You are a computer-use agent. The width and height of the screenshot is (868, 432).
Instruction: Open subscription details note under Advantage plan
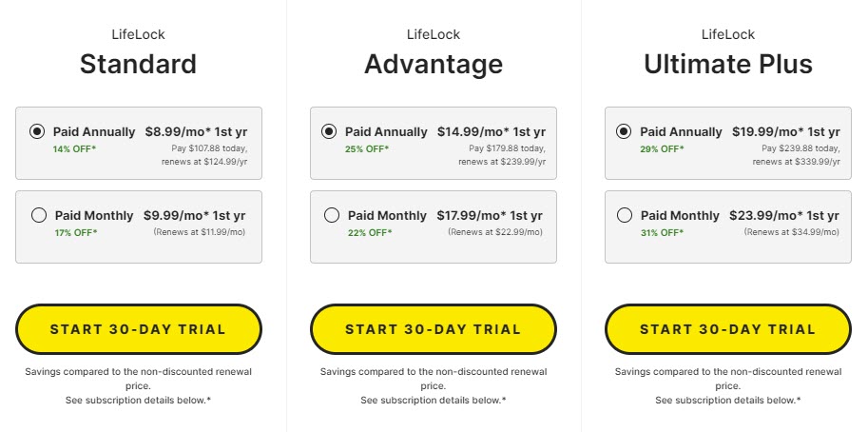point(434,400)
